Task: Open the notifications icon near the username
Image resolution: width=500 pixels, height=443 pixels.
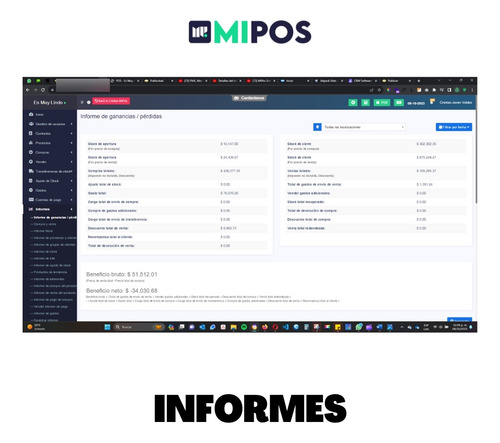Action: point(432,101)
